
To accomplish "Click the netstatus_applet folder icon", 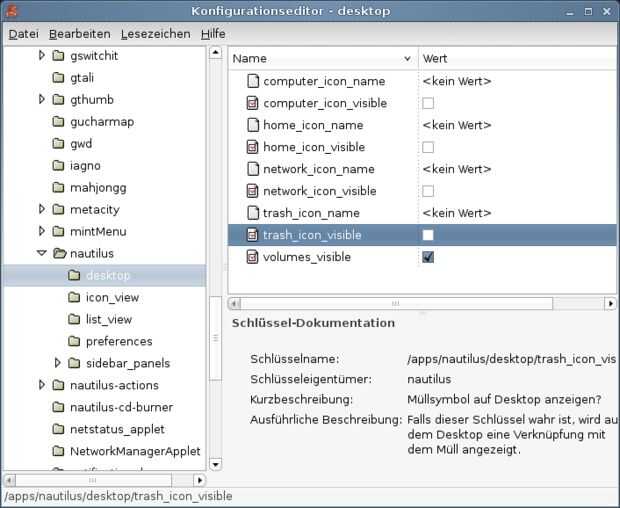I will coord(59,429).
